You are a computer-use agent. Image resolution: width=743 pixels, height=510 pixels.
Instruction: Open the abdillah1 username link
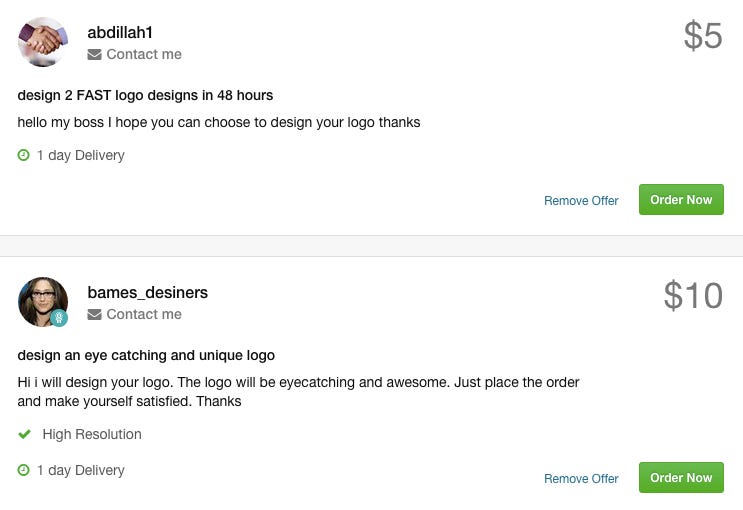[120, 32]
